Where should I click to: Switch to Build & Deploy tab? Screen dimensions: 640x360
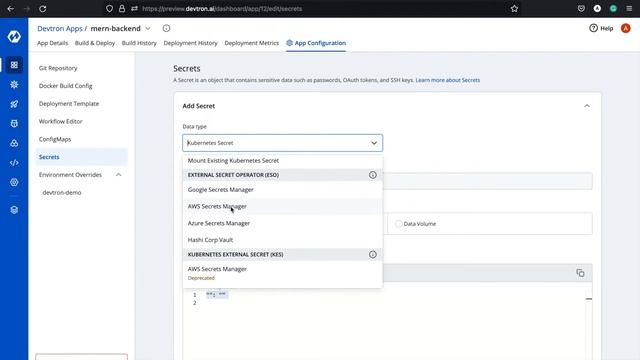click(95, 43)
